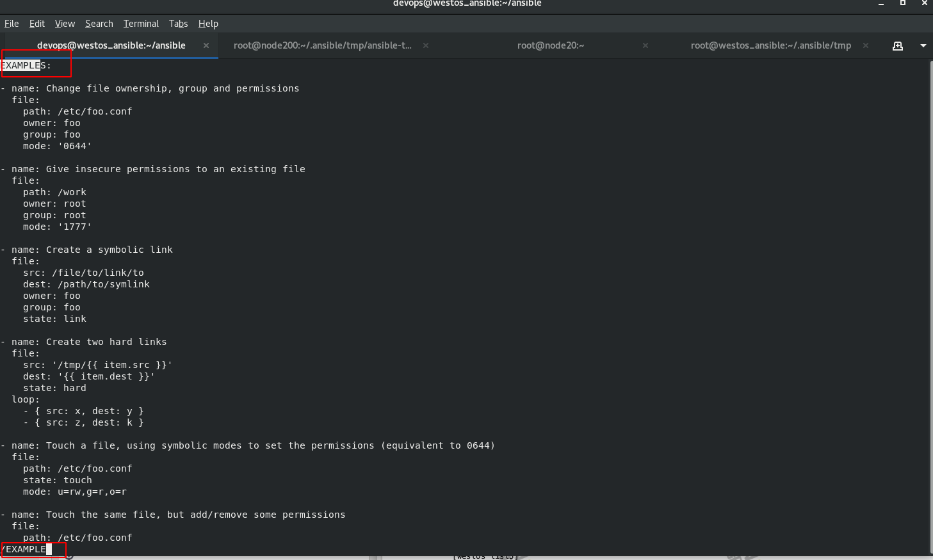
Task: Switch to root@node20:~ tab
Action: 551,45
